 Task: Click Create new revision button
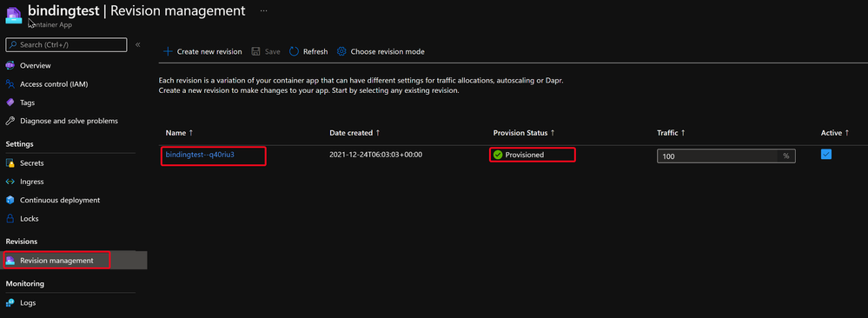pyautogui.click(x=202, y=51)
